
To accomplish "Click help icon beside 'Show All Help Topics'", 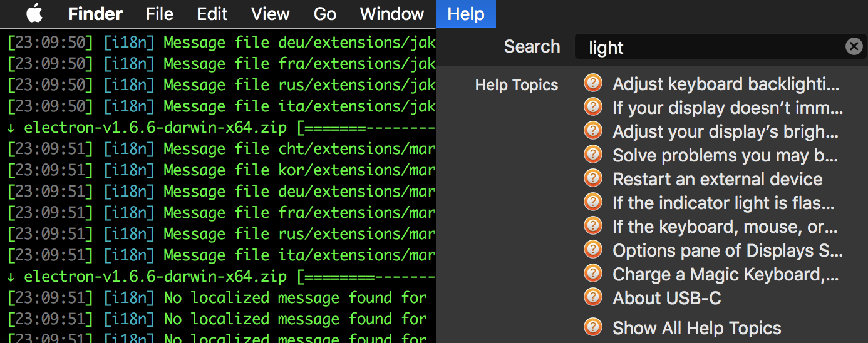I will 592,327.
